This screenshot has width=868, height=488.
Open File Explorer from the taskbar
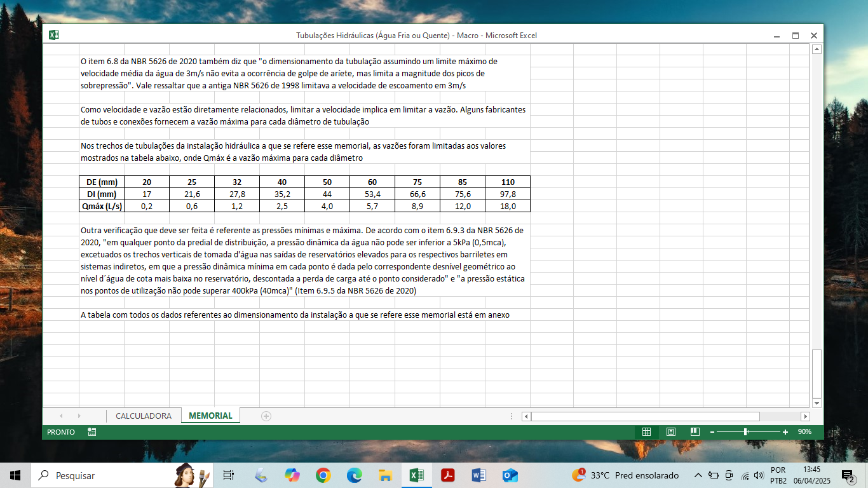coord(385,475)
